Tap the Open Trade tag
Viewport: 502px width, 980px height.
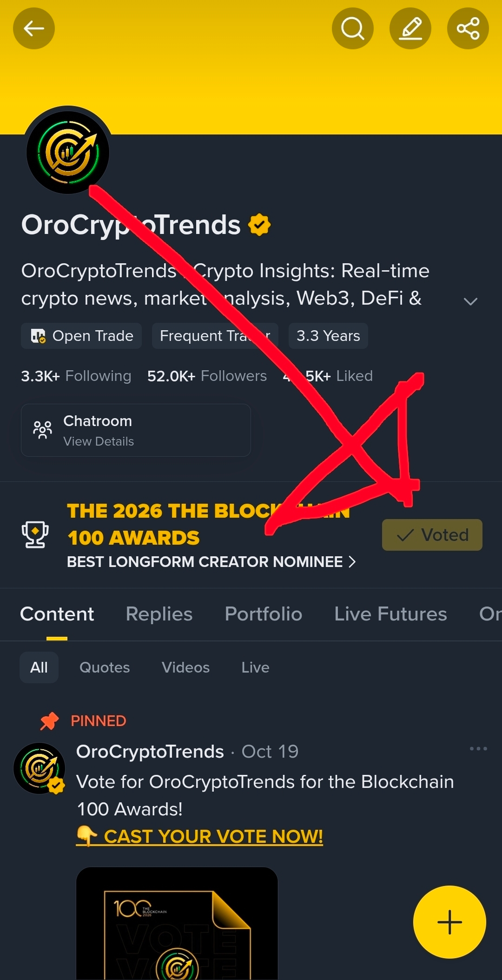click(x=81, y=336)
